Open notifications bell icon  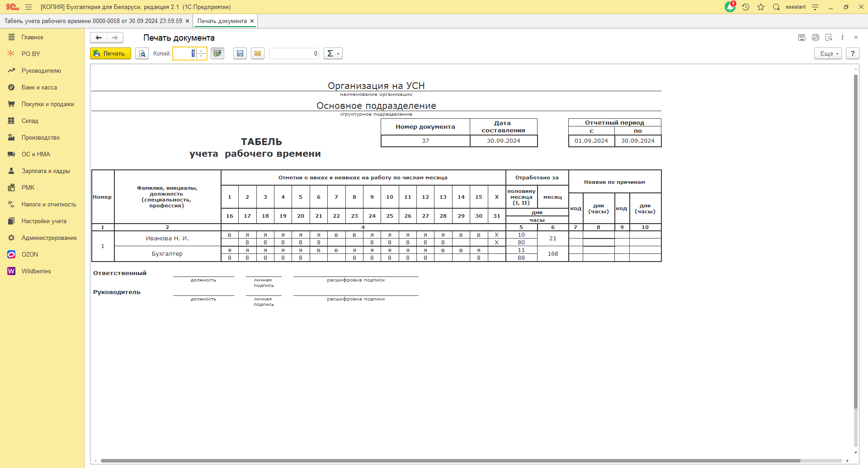click(730, 7)
